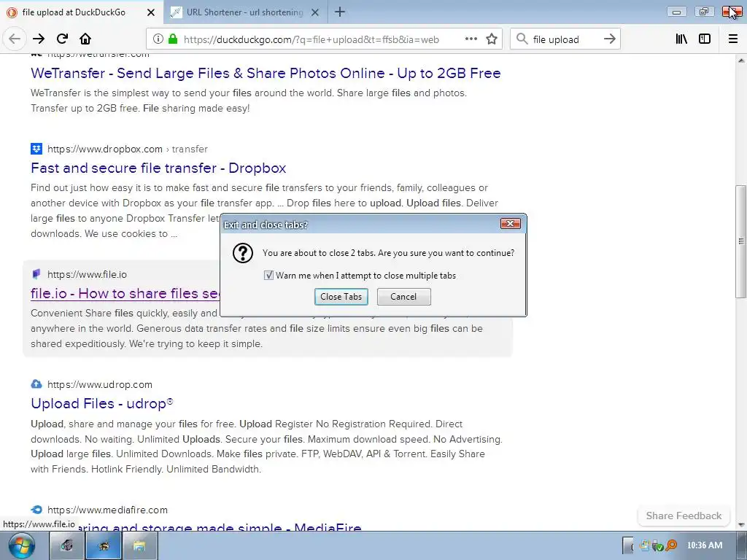Cancel the Exit and close tabs dialog
The image size is (747, 560).
pos(404,297)
